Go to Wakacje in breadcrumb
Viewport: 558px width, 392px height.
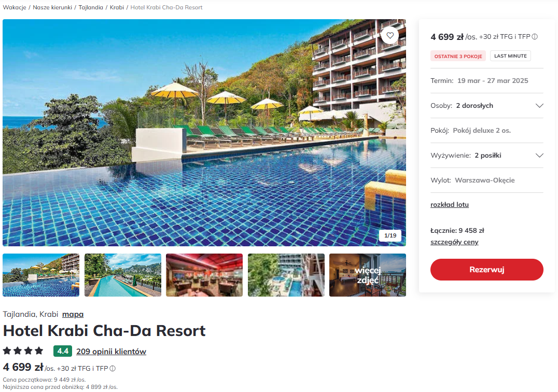click(x=15, y=7)
